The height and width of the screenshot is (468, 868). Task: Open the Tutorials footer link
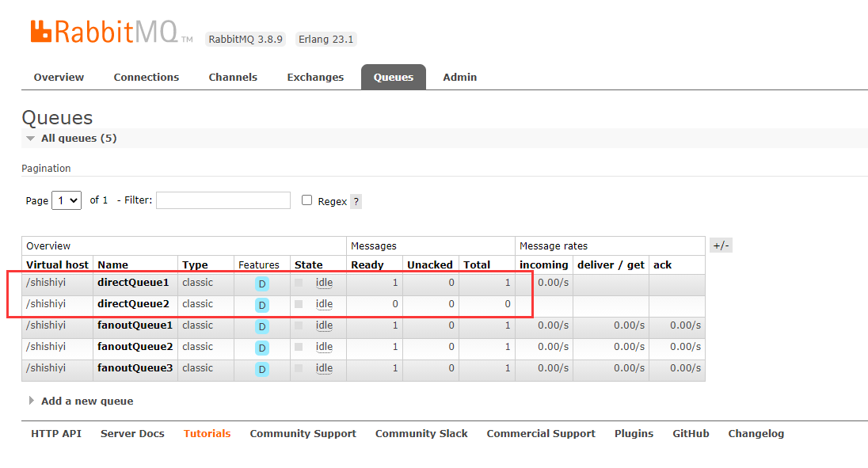coord(207,434)
